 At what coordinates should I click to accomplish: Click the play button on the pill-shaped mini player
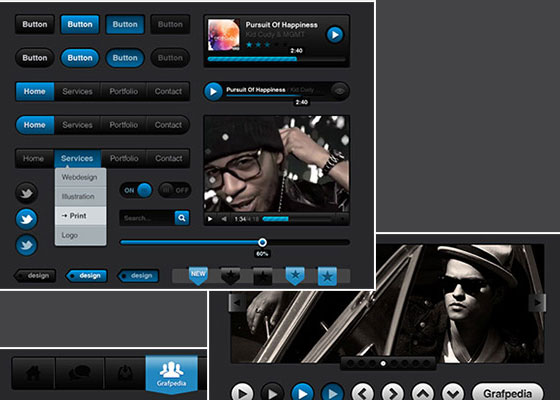pos(213,91)
